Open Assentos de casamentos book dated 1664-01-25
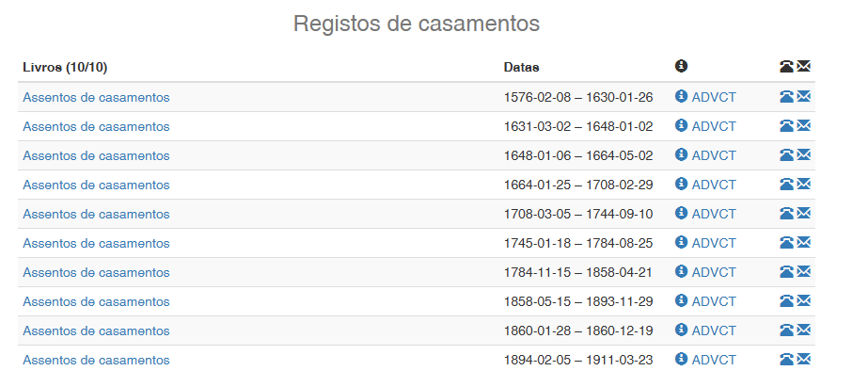Image resolution: width=868 pixels, height=387 pixels. coord(96,185)
